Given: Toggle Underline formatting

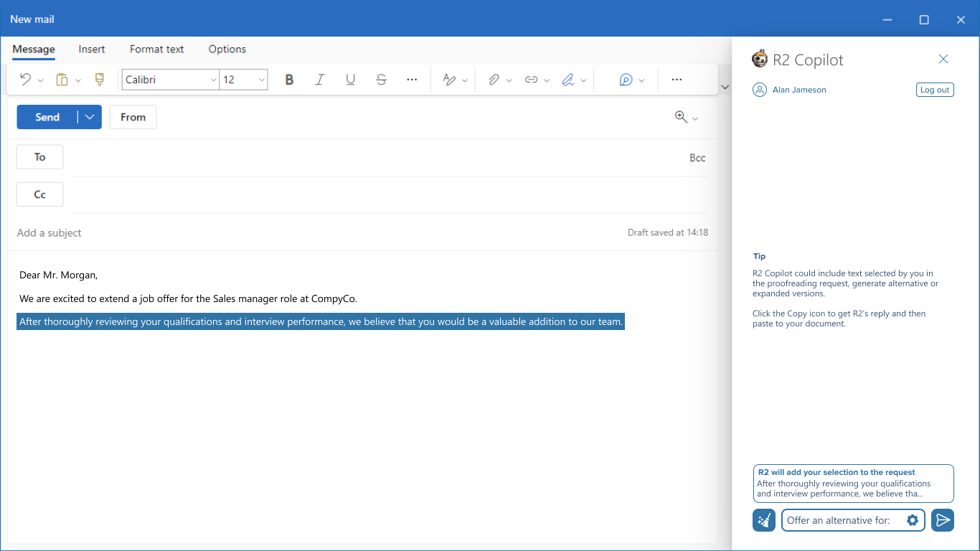Looking at the screenshot, I should (350, 80).
